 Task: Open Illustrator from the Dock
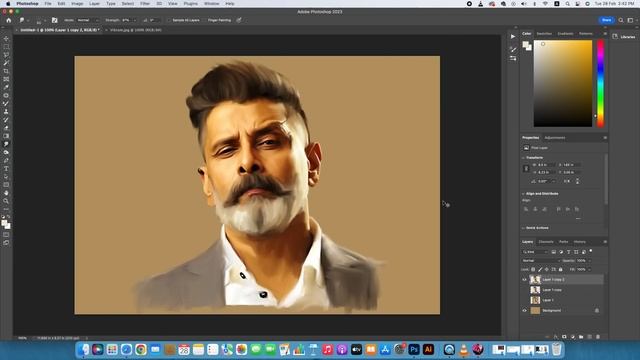pyautogui.click(x=428, y=349)
